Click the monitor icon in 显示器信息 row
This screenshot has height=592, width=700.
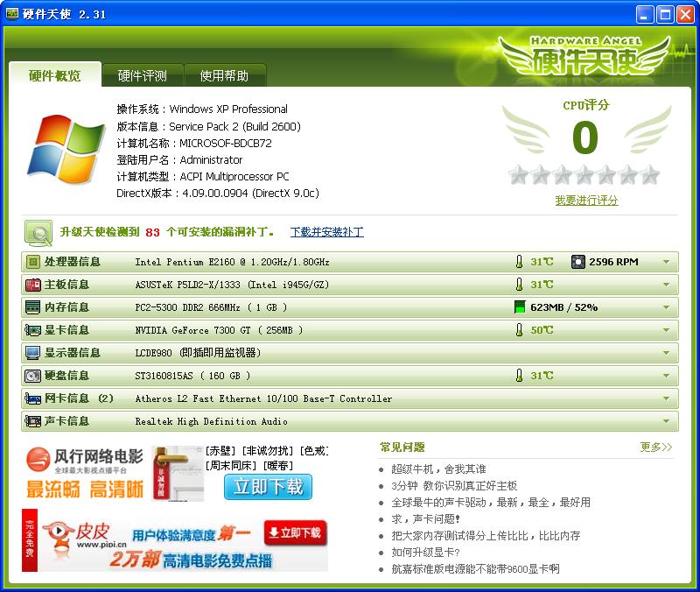point(32,353)
